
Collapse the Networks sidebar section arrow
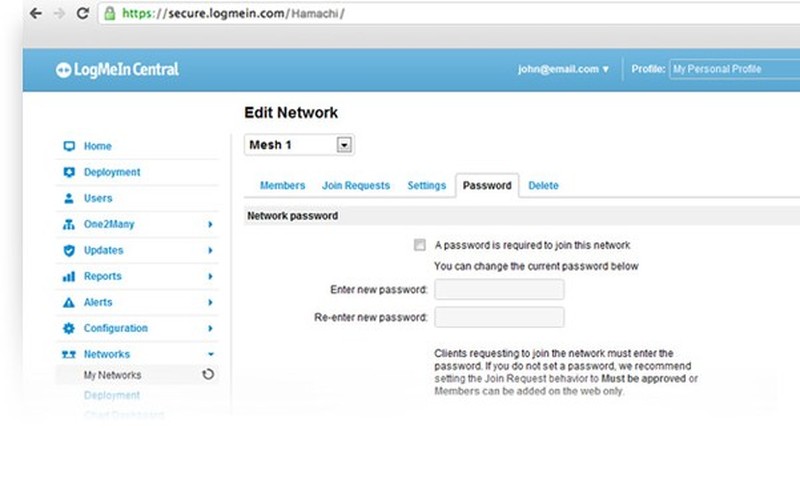(210, 354)
